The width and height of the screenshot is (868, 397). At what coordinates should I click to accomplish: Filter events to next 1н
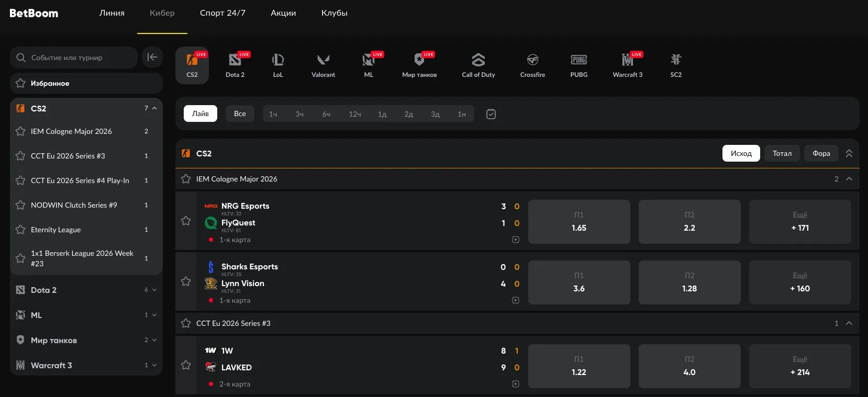(462, 114)
